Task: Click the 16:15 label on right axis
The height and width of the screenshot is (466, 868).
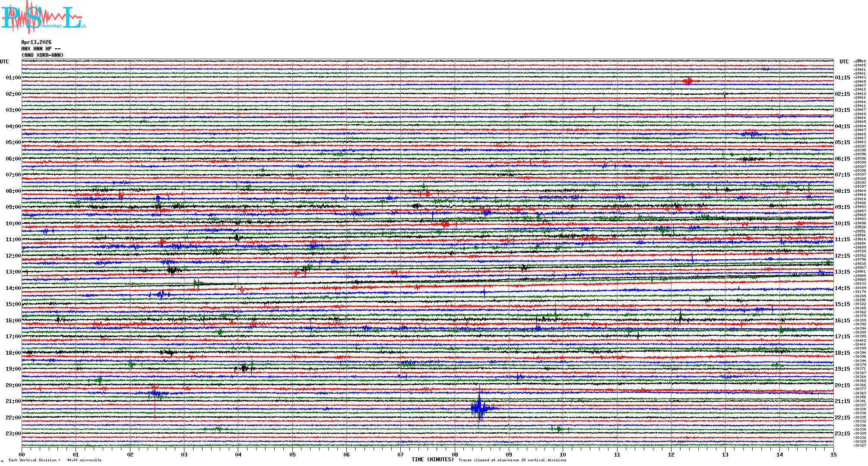Action: coord(842,321)
